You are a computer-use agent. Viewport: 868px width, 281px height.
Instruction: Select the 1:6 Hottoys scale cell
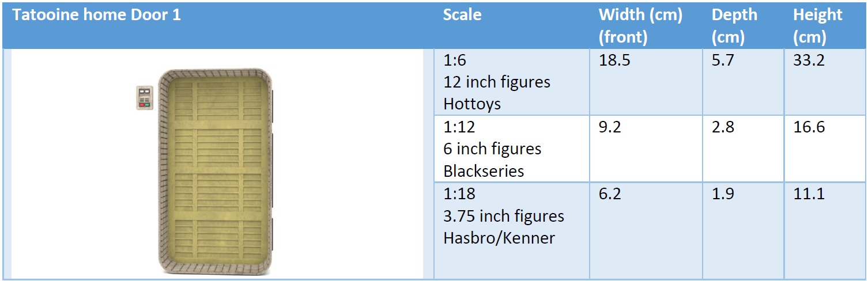497,82
